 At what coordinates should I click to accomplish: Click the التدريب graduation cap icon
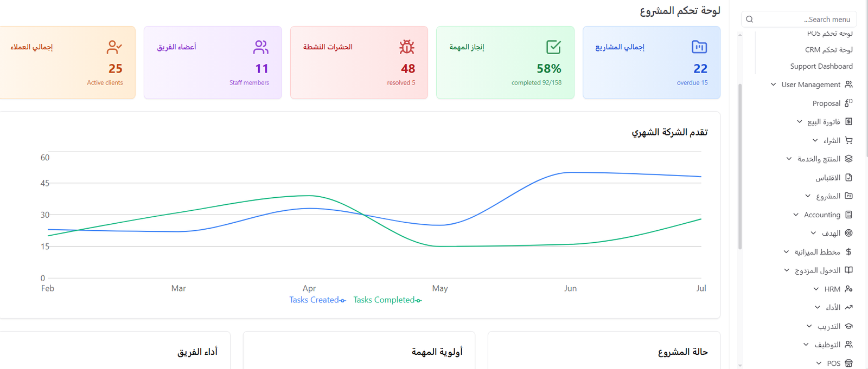[849, 326]
